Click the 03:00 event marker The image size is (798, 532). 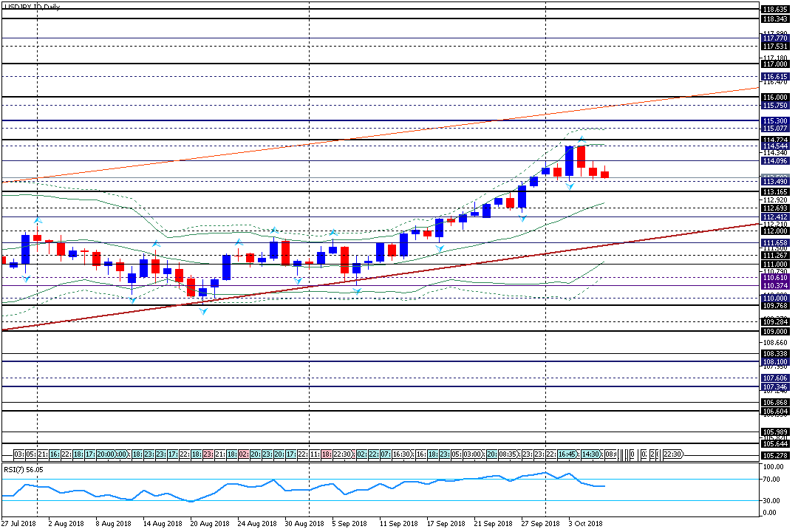point(472,454)
